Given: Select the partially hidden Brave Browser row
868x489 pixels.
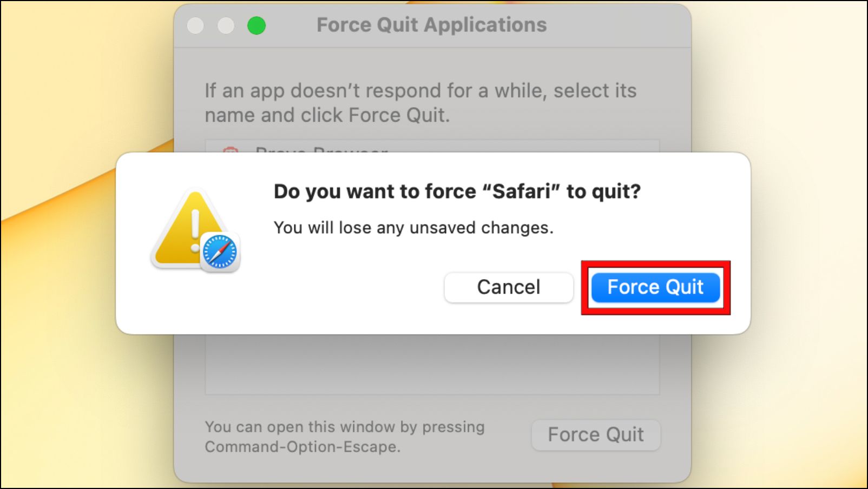Looking at the screenshot, I should point(432,147).
